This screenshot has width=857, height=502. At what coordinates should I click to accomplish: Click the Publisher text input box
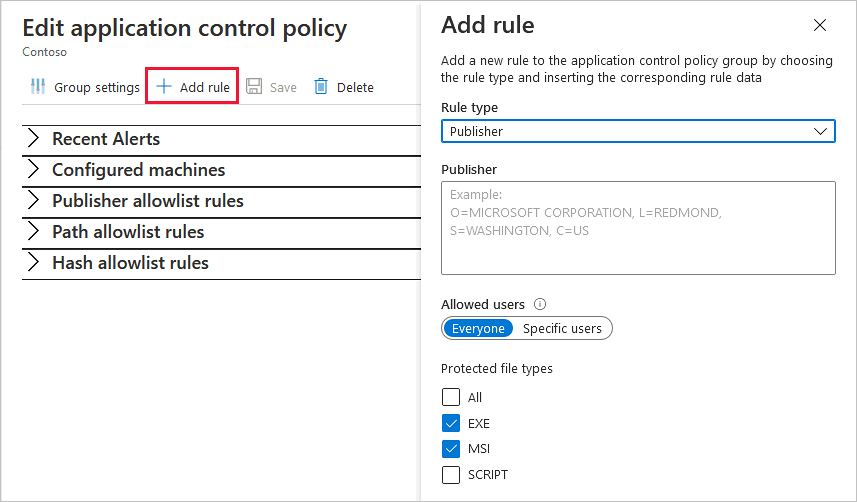638,228
